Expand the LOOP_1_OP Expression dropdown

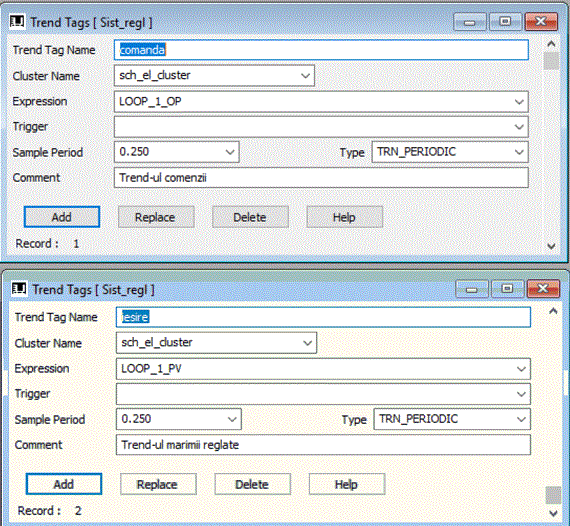click(x=519, y=101)
